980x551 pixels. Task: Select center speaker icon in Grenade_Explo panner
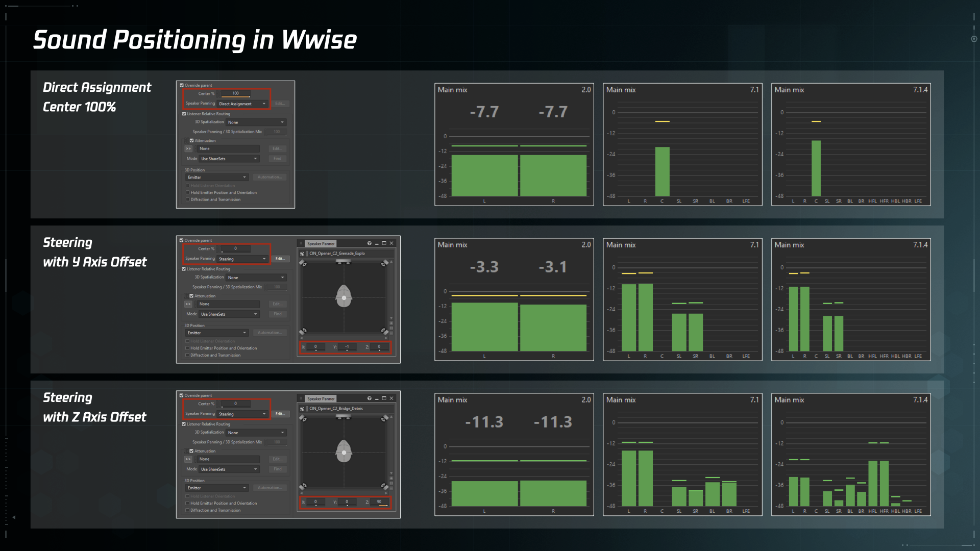click(344, 261)
